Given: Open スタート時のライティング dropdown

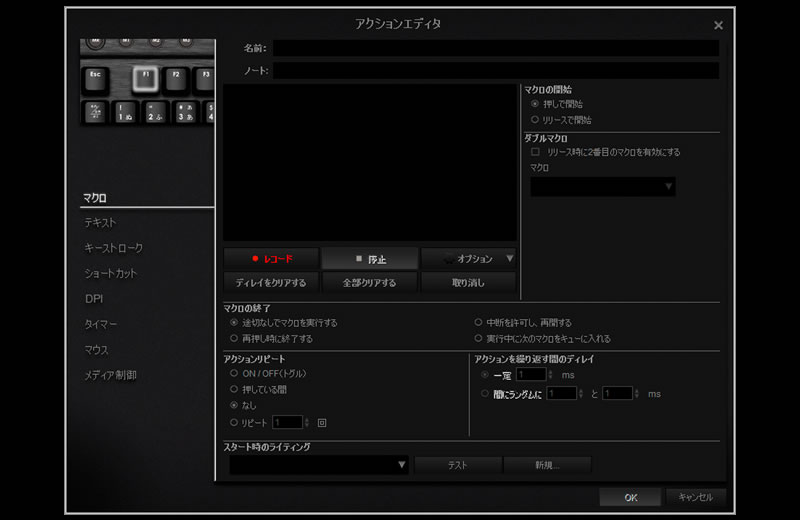Looking at the screenshot, I should (x=319, y=465).
